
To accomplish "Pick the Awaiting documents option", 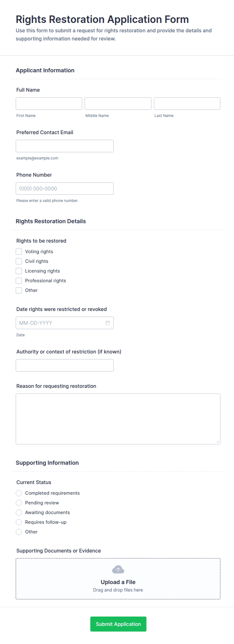I will pyautogui.click(x=19, y=512).
